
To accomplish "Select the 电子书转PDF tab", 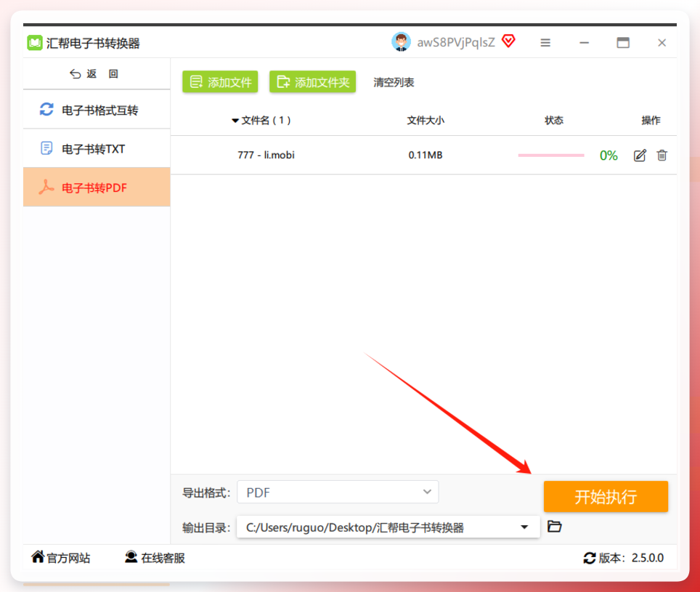I will [x=97, y=187].
